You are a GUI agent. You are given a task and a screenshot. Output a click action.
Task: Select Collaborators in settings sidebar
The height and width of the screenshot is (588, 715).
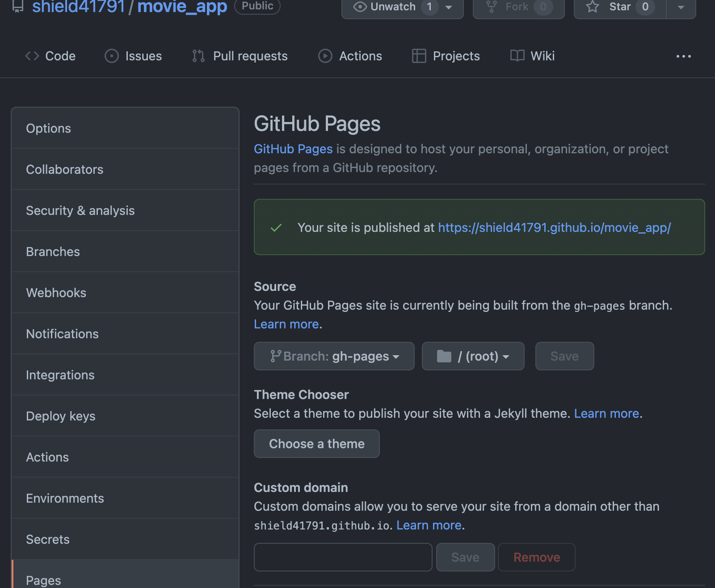point(125,169)
